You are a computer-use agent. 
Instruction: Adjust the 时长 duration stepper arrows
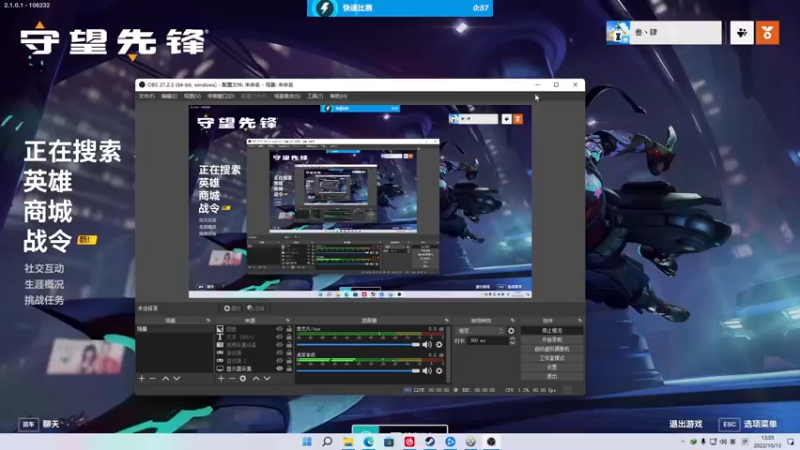[x=512, y=340]
